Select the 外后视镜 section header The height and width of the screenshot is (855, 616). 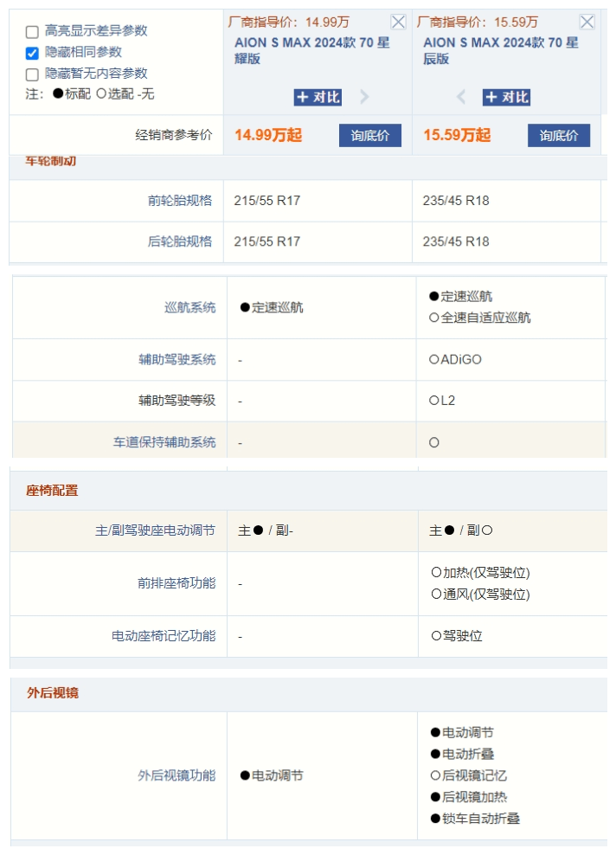coord(53,693)
